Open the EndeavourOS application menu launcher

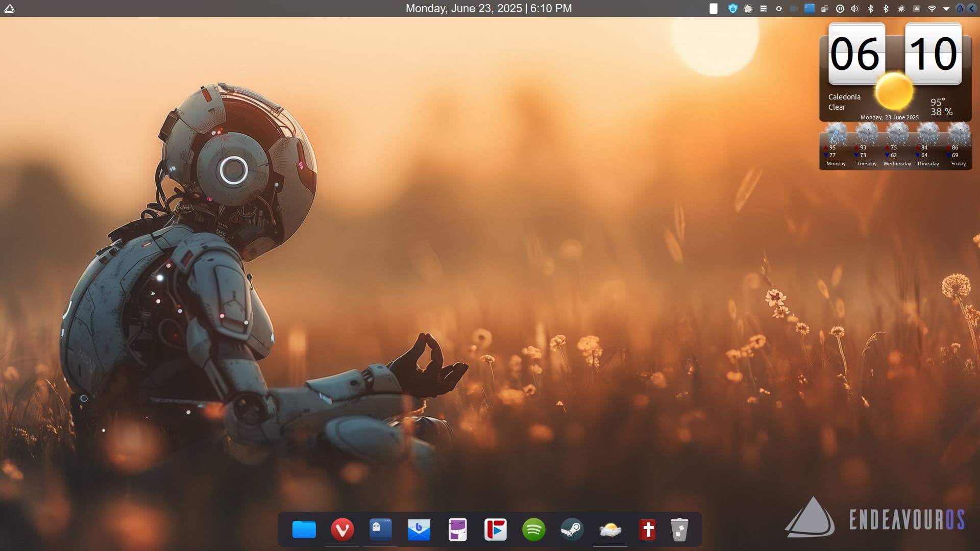(9, 9)
